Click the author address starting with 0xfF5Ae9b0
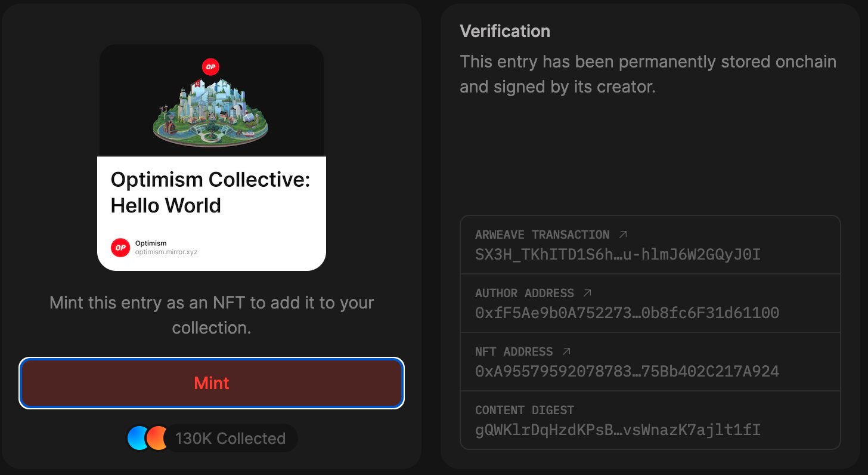This screenshot has width=868, height=475. 627,313
